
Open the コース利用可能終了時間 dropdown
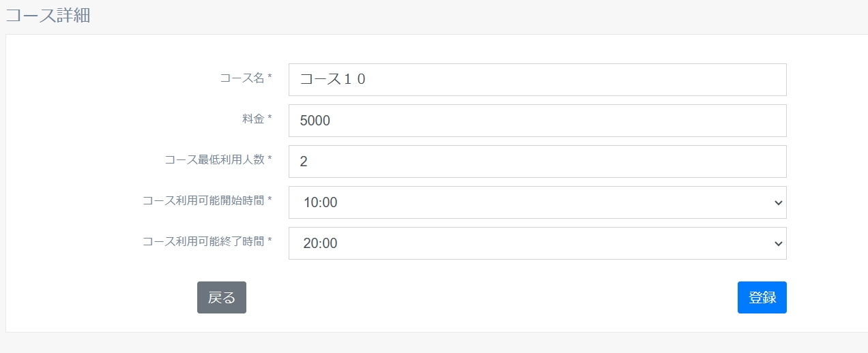pyautogui.click(x=537, y=243)
